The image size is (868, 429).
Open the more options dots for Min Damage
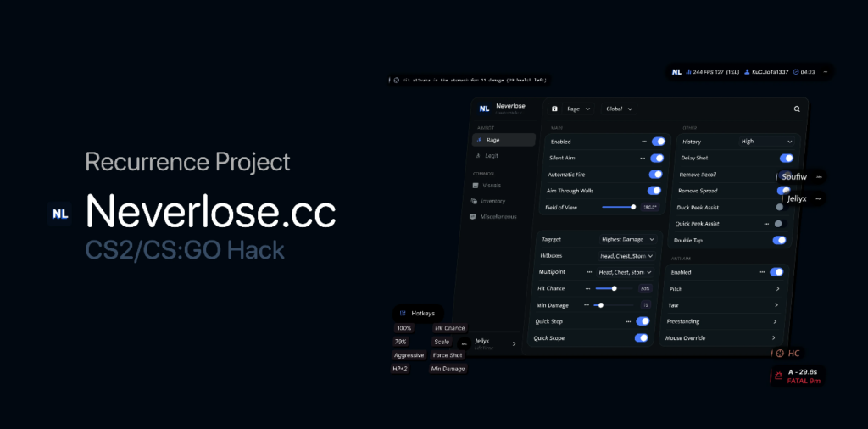[587, 305]
